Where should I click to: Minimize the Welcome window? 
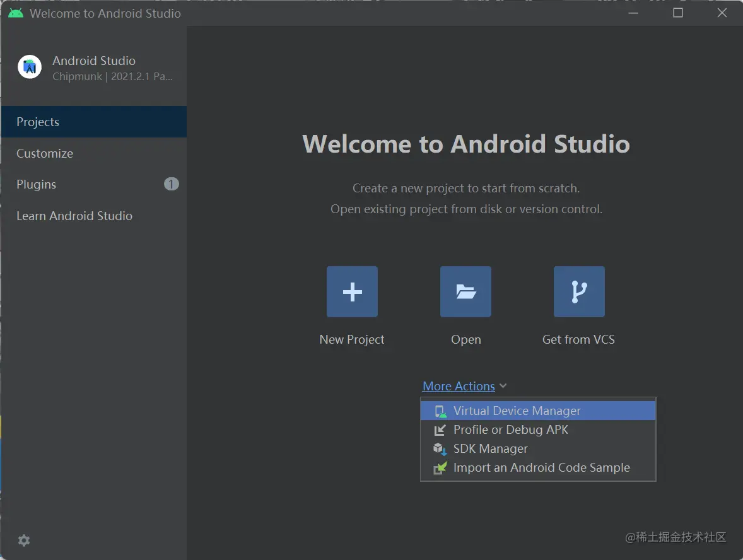pyautogui.click(x=633, y=13)
